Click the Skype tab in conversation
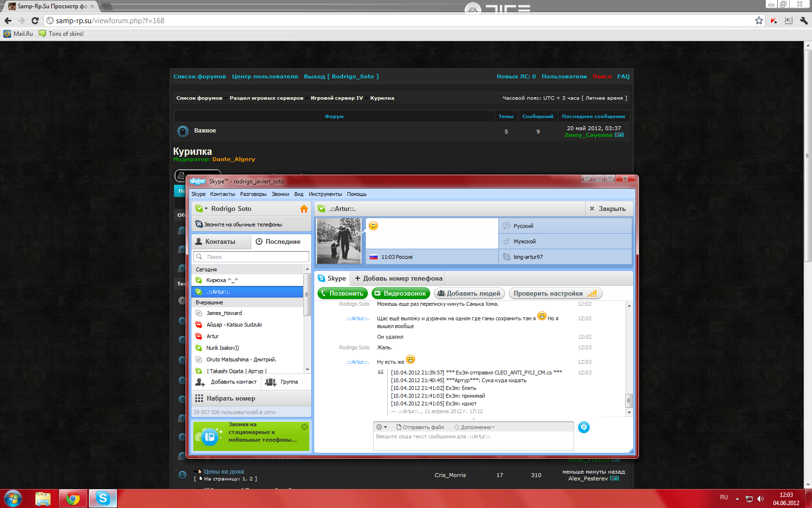812x508 pixels. click(332, 279)
